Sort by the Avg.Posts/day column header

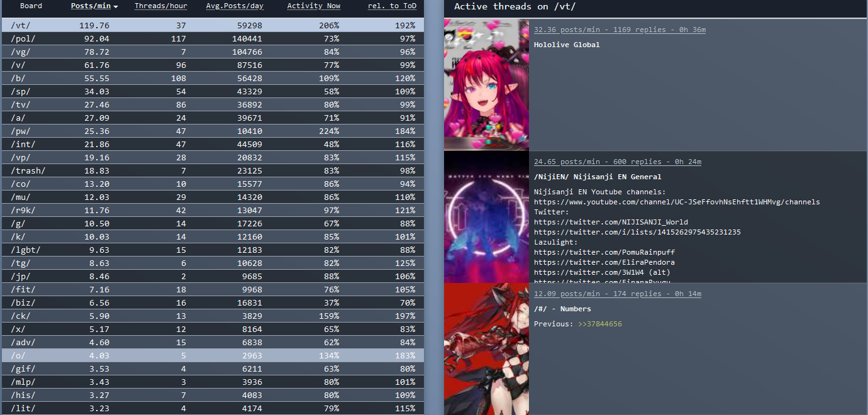(235, 6)
